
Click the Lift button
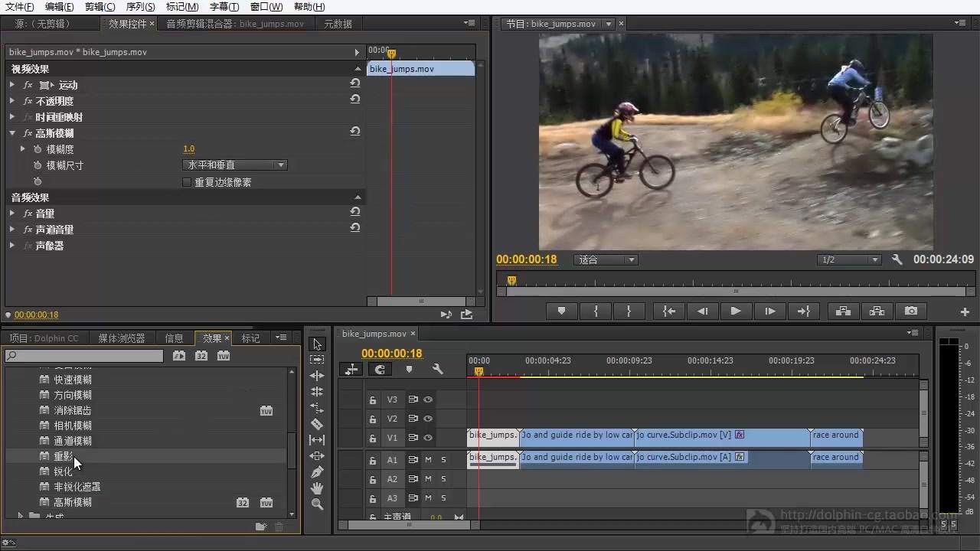(843, 311)
